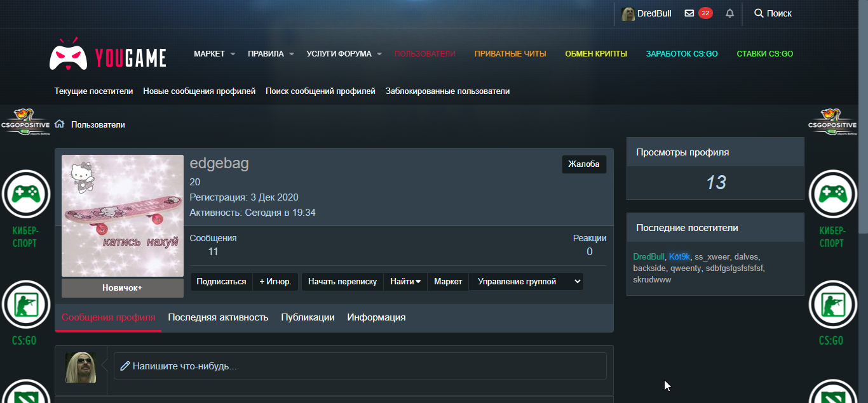The image size is (868, 403).
Task: Open the right CS:GO soldier icon
Action: click(x=832, y=303)
